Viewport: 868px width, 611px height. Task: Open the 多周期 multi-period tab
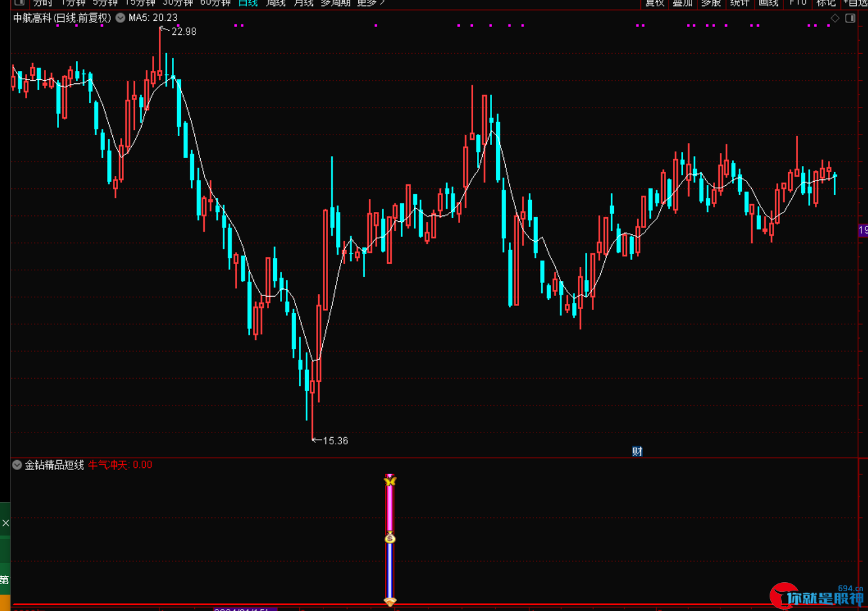pos(335,3)
